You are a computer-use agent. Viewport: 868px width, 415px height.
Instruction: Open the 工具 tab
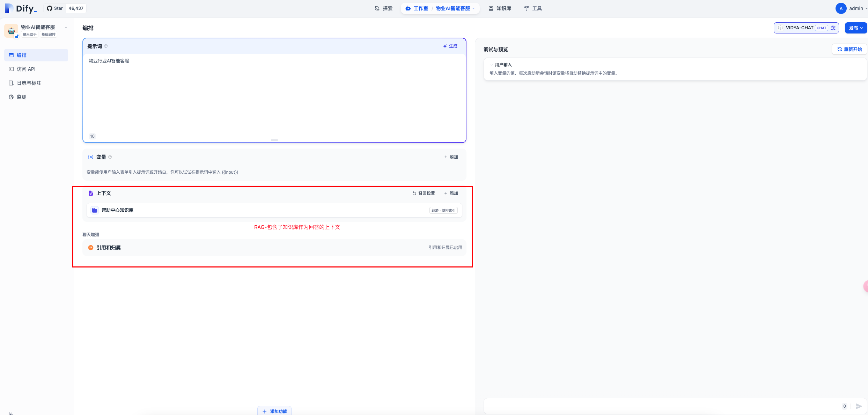(533, 8)
